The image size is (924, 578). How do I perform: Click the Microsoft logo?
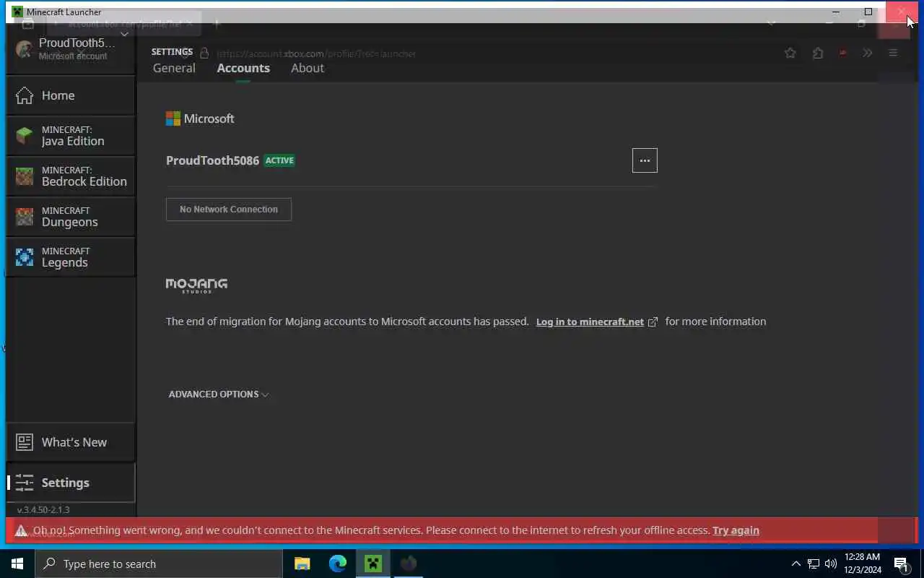[200, 118]
